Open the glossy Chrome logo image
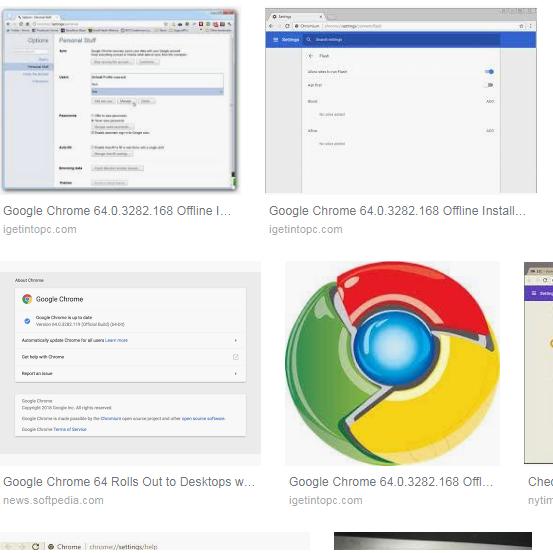This screenshot has height=553, width=553. click(392, 363)
